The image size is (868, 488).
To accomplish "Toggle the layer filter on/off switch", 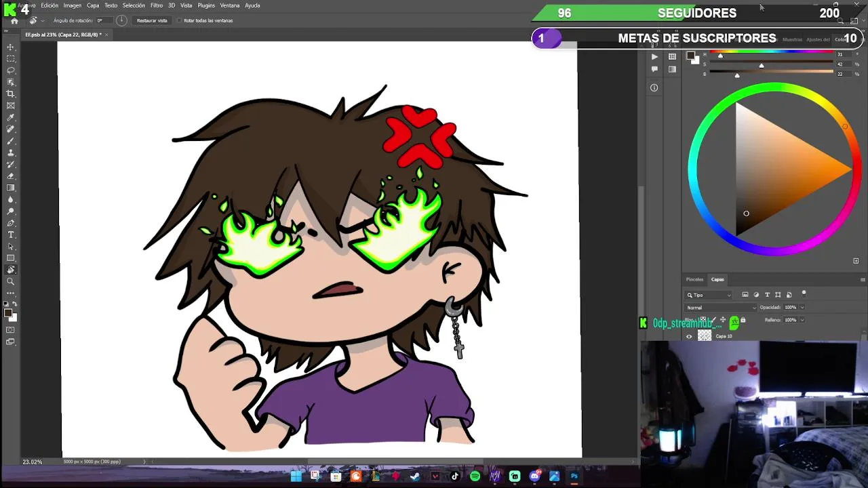I will (x=804, y=293).
